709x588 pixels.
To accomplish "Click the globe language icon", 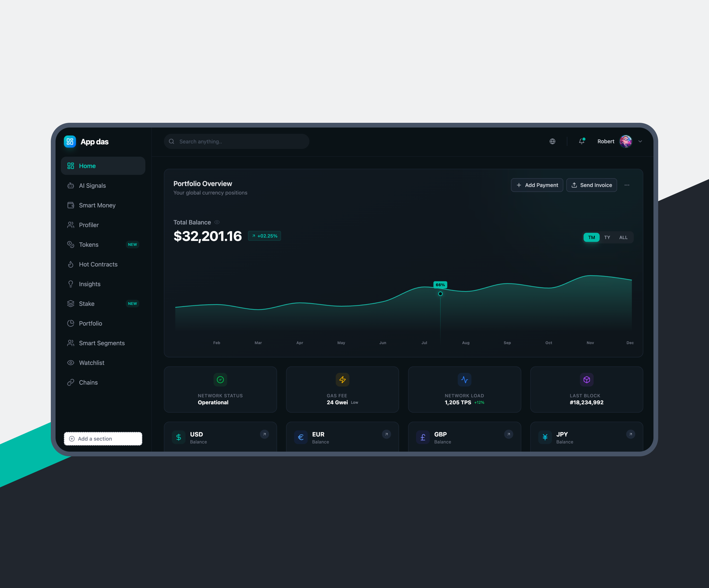I will click(552, 141).
